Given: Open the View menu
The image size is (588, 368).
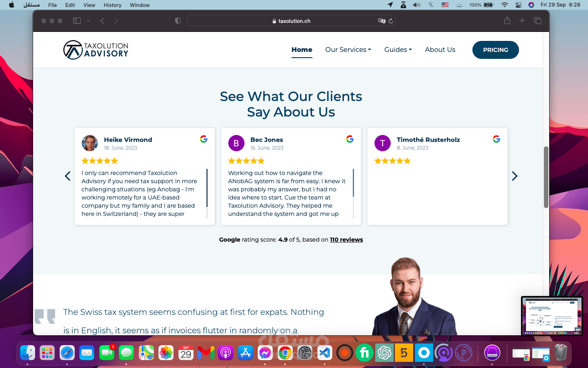Looking at the screenshot, I should pos(89,5).
